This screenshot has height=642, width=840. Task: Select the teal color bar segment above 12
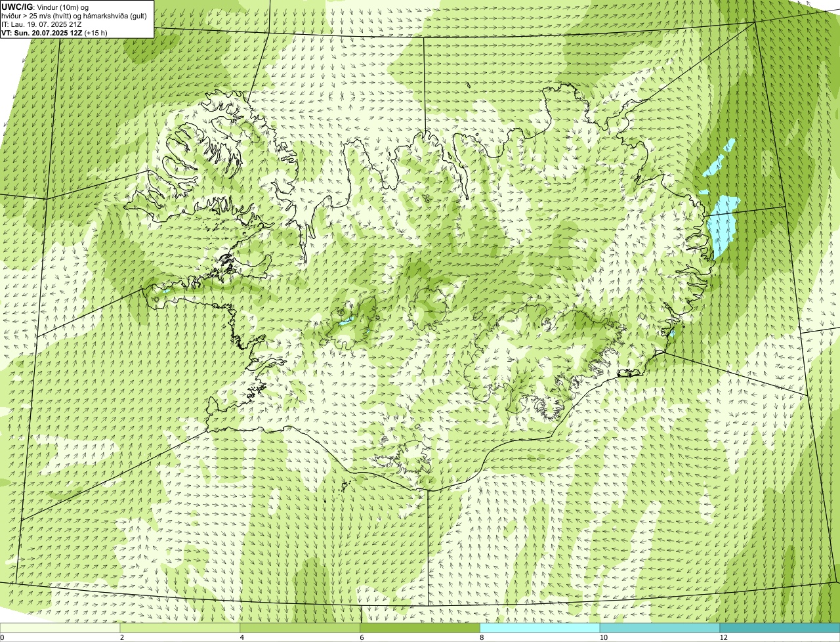[x=780, y=628]
